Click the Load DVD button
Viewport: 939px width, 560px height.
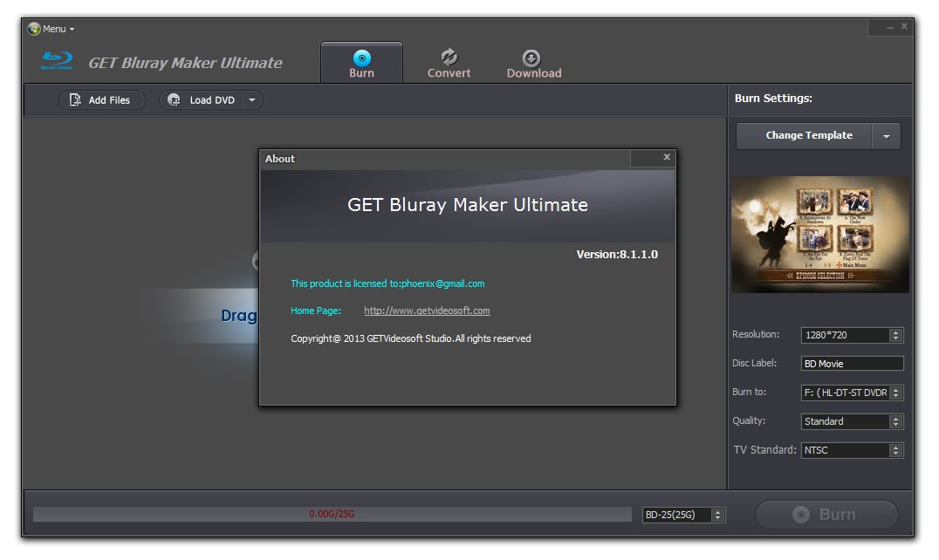coord(202,100)
